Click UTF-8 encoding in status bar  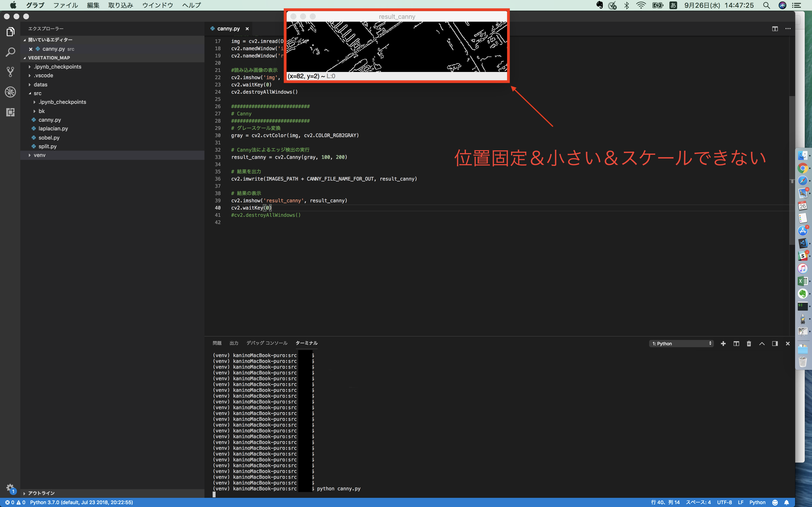(724, 502)
